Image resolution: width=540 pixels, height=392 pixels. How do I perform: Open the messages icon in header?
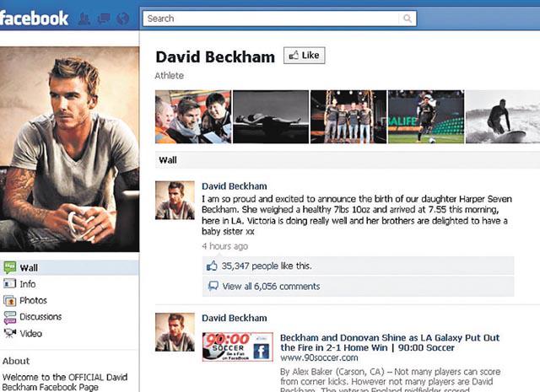coord(103,19)
